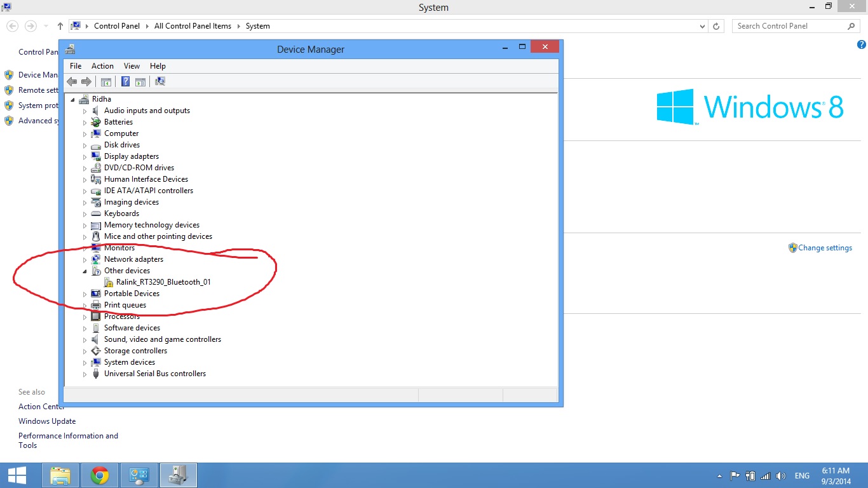Open the ENG language indicator
The width and height of the screenshot is (868, 488).
click(x=802, y=476)
